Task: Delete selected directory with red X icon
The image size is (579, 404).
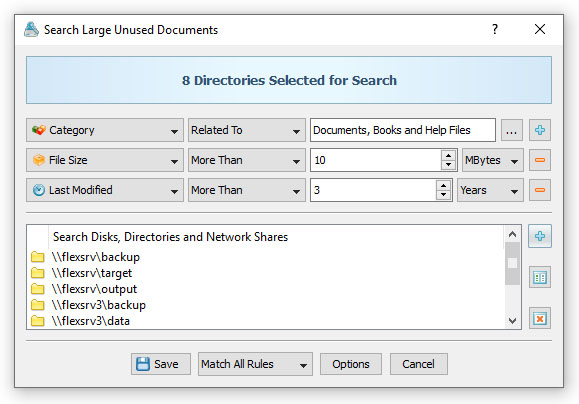Action: (x=539, y=318)
